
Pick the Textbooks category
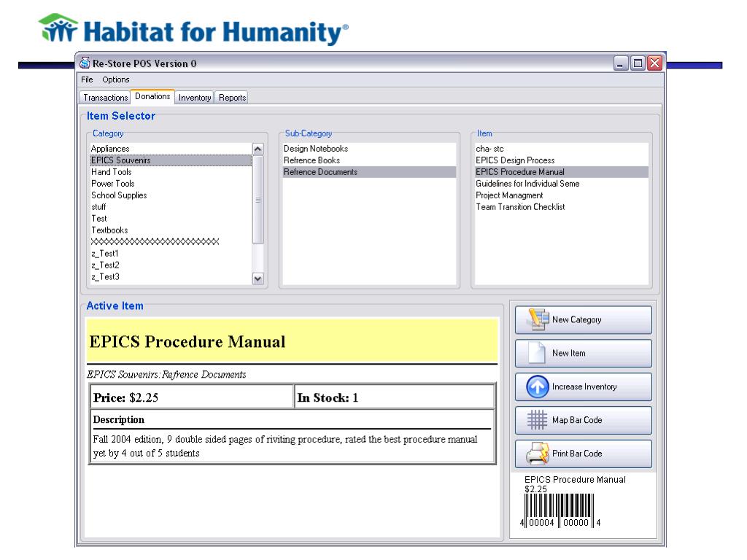[x=171, y=230]
